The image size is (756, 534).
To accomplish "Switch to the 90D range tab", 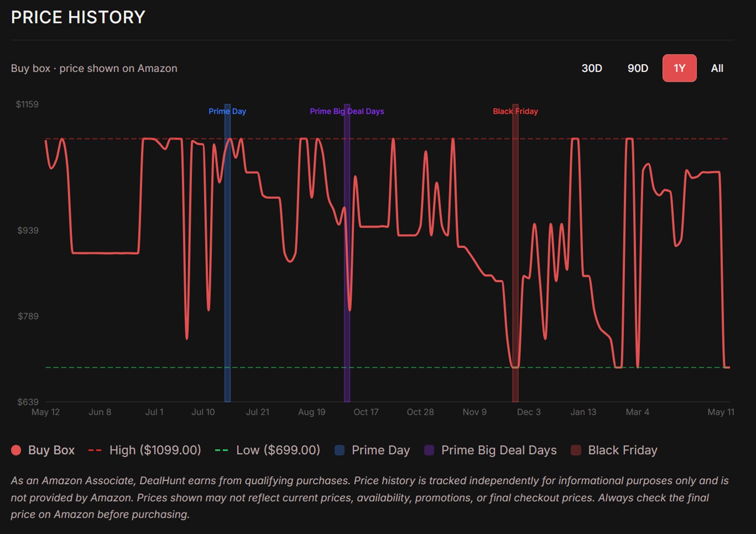I will coord(638,68).
